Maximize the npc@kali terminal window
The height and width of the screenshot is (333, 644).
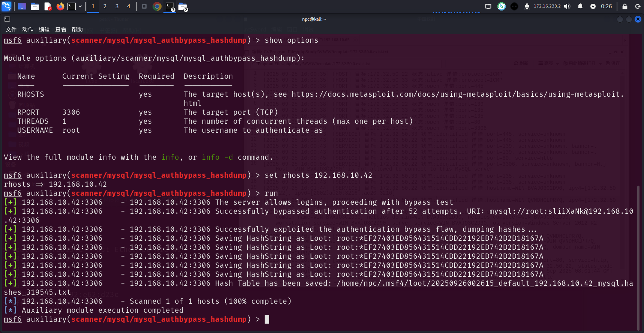tap(629, 19)
